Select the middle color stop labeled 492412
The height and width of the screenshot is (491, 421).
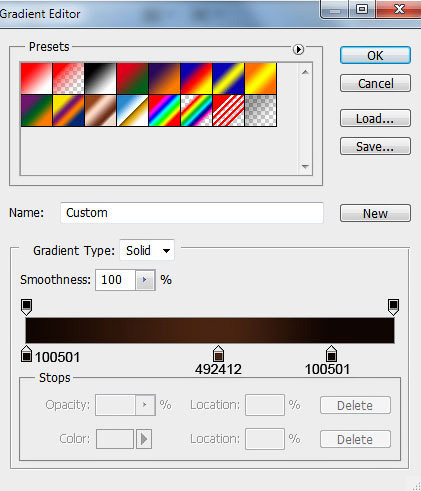tap(218, 354)
